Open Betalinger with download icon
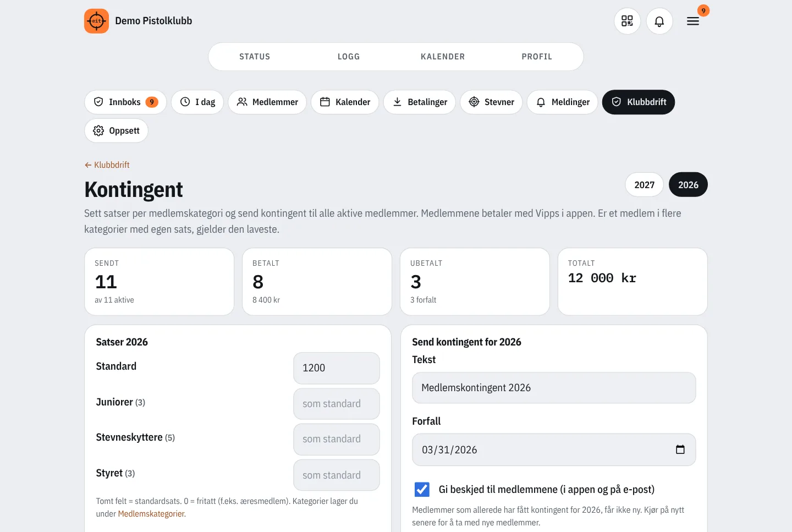This screenshot has height=532, width=792. tap(420, 102)
